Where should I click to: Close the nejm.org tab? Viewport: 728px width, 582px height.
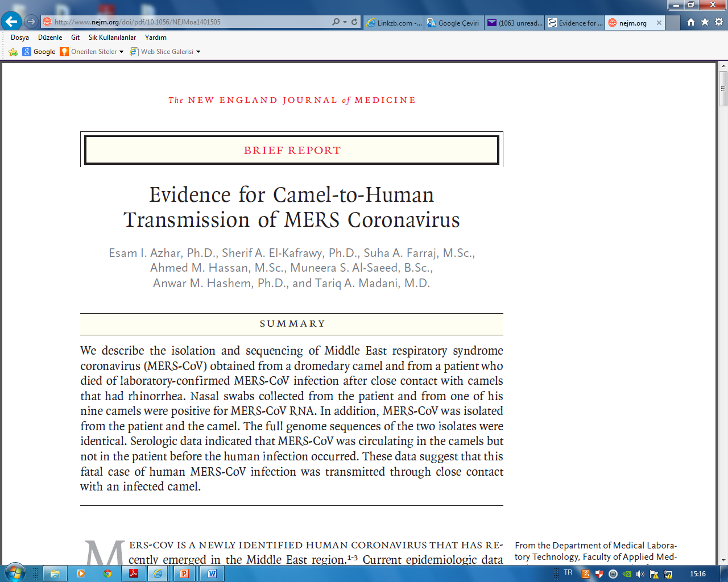pos(659,23)
